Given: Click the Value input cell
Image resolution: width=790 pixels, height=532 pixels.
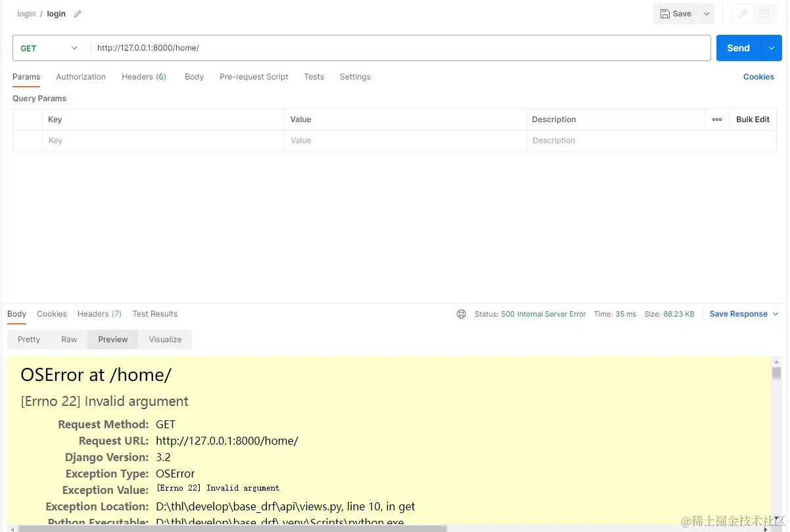Looking at the screenshot, I should (x=405, y=141).
